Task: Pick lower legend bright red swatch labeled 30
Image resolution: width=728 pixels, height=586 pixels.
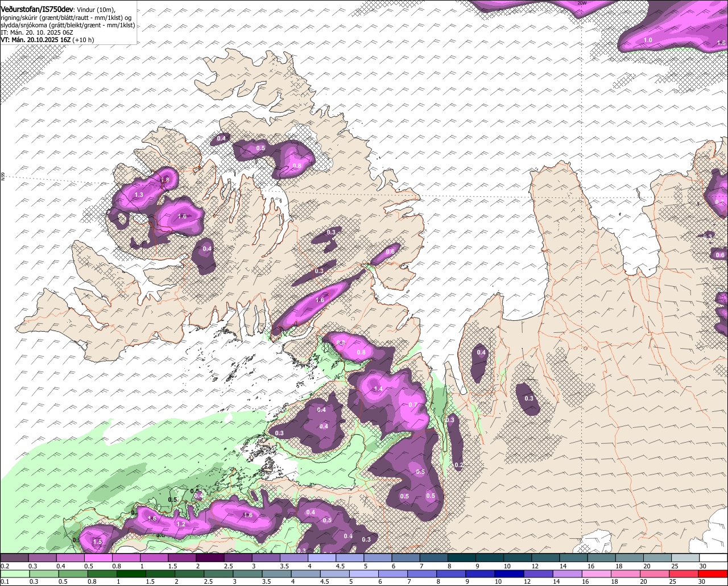Action: 714,573
